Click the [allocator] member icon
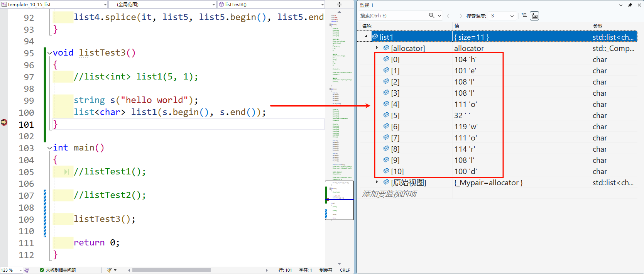The image size is (644, 274). click(x=386, y=48)
